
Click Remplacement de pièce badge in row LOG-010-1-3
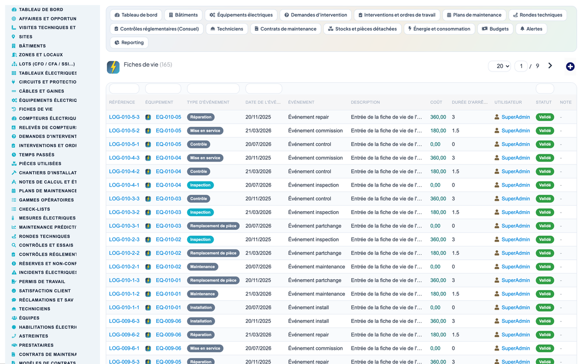213,281
